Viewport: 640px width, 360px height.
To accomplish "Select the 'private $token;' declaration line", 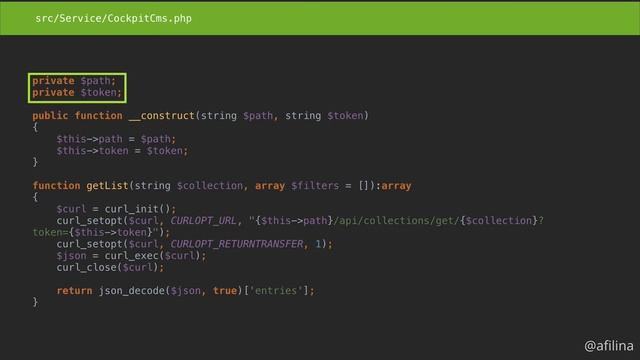I will point(77,92).
